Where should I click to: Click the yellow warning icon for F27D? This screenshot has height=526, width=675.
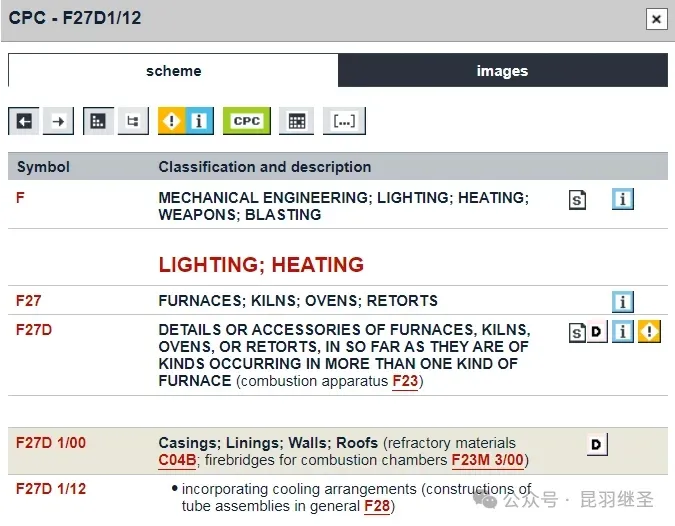click(650, 332)
